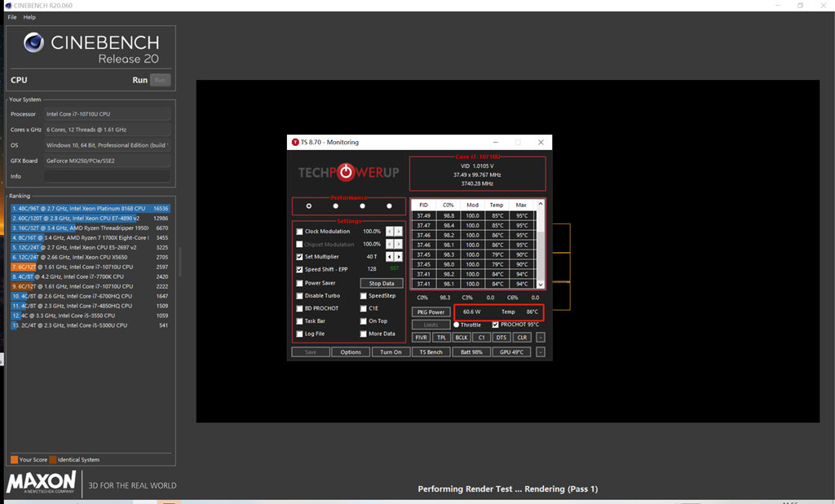This screenshot has width=835, height=504.
Task: Enable the More Data checkbox
Action: (363, 334)
